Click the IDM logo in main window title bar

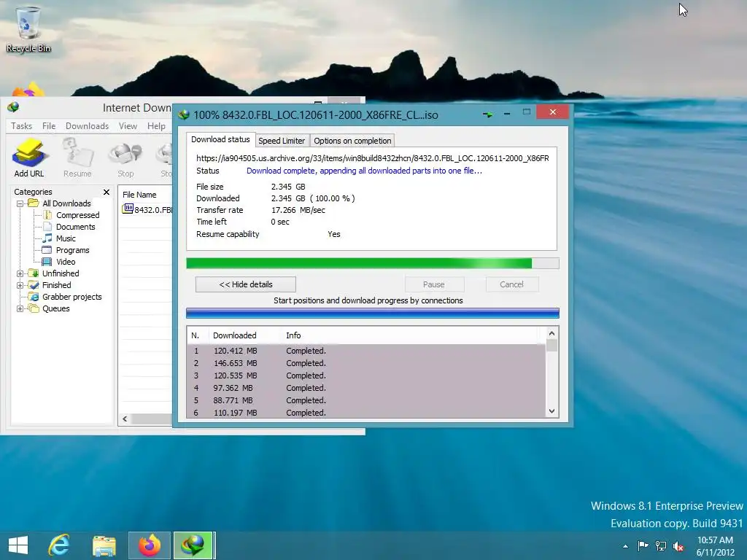click(x=13, y=107)
